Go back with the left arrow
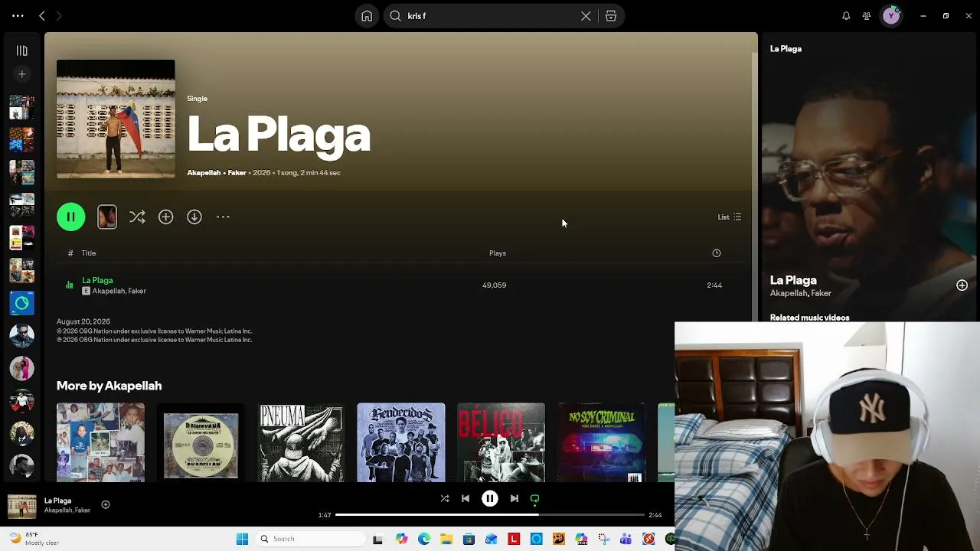 [x=42, y=15]
